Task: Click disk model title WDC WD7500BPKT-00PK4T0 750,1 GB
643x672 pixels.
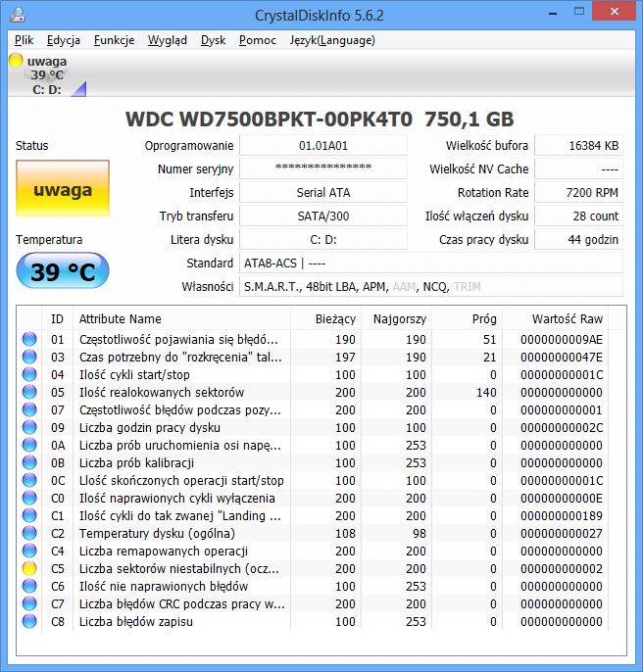Action: 320,119
